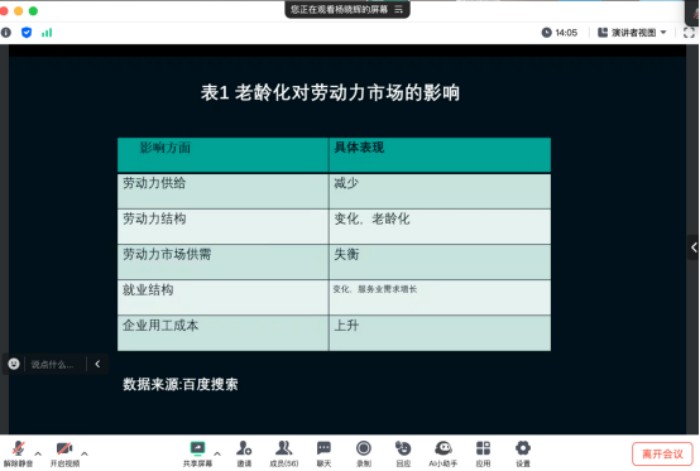700x471 pixels.
Task: Open the 回应 reactions icon
Action: coord(403,451)
